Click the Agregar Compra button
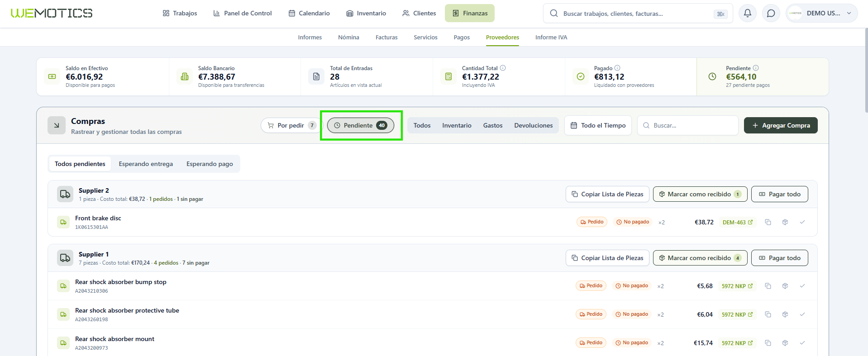 click(781, 125)
